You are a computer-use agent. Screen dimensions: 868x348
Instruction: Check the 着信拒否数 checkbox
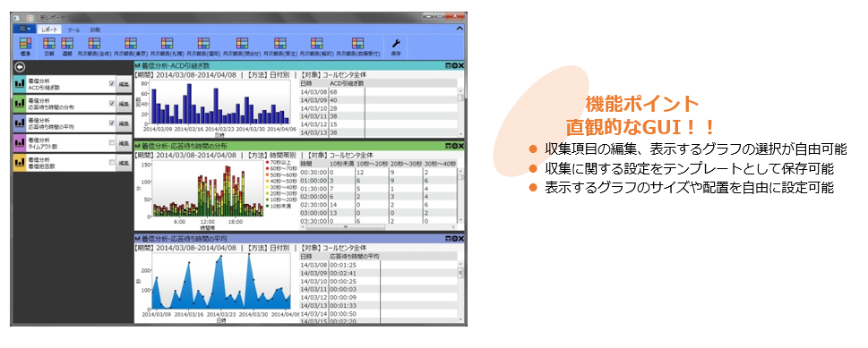click(112, 163)
